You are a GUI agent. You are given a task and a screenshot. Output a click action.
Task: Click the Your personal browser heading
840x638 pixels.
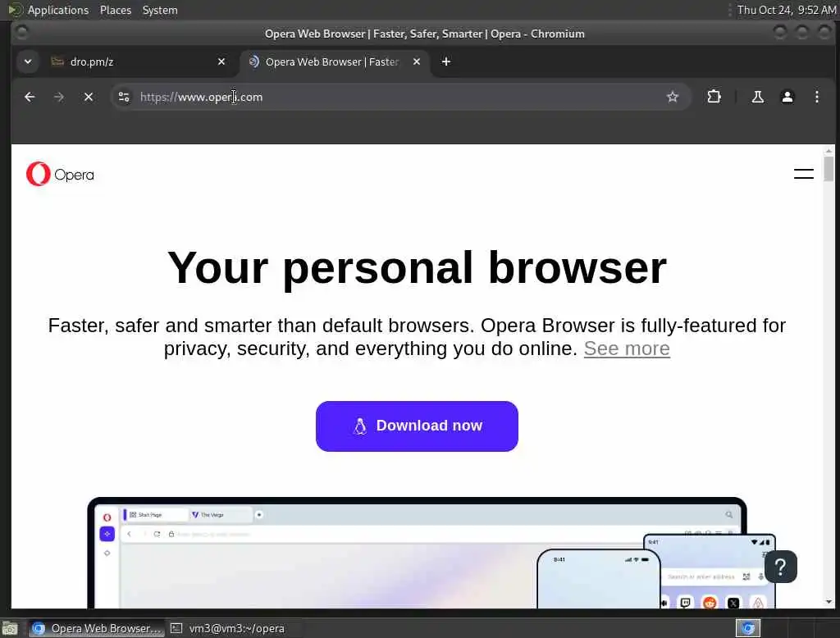point(417,267)
